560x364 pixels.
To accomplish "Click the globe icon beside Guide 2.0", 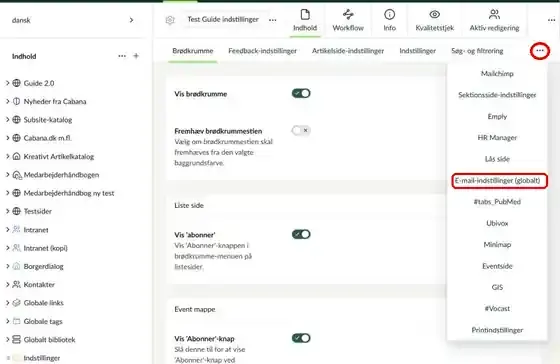I will 16,83.
